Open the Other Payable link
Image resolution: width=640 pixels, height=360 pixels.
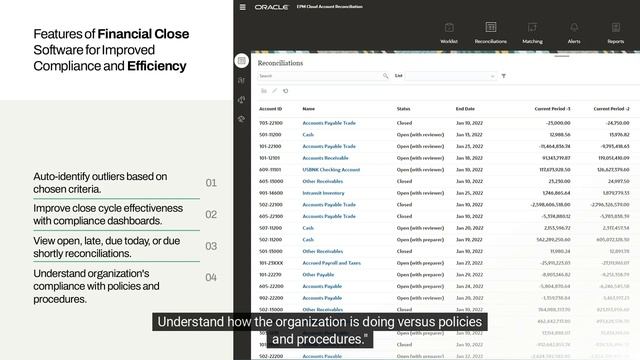[x=318, y=275]
